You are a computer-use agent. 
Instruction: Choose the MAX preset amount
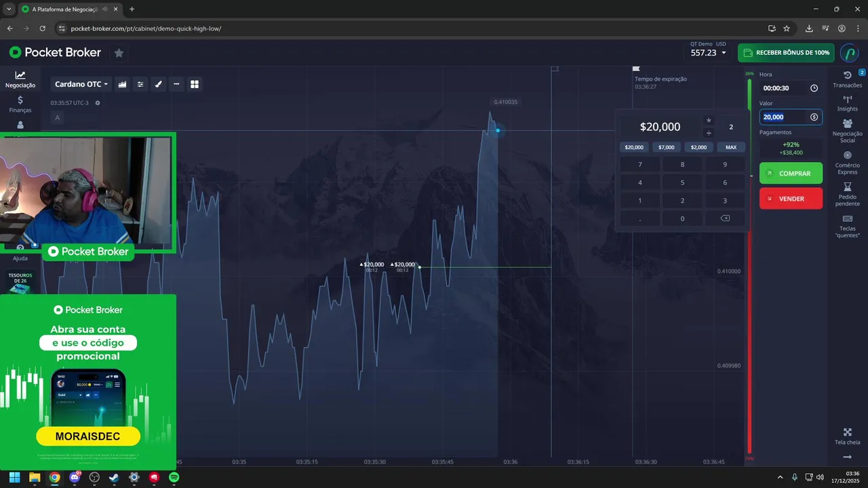pos(731,147)
